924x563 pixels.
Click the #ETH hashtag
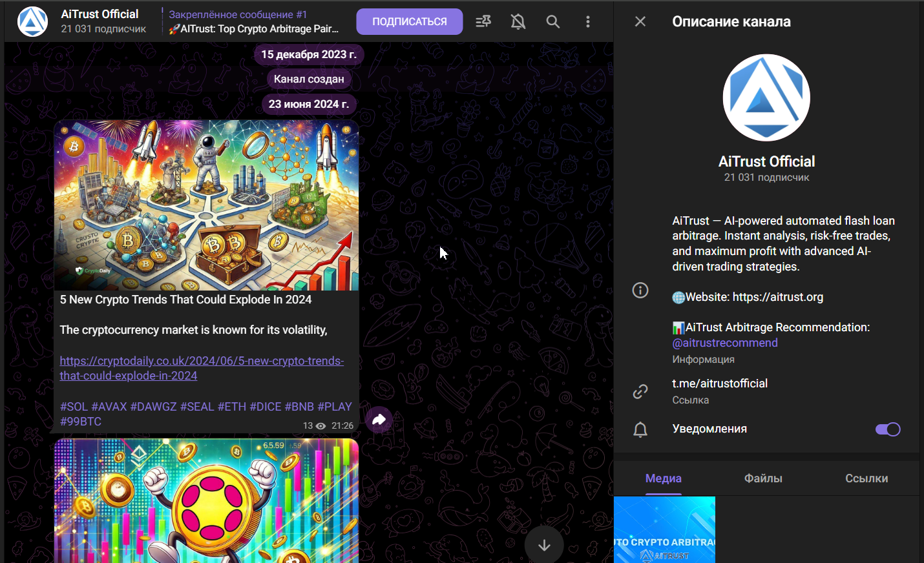tap(232, 407)
